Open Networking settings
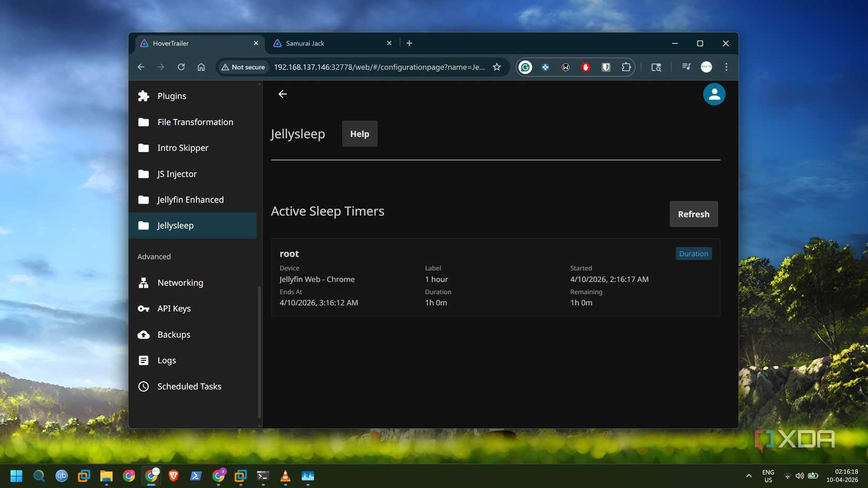 (193, 282)
